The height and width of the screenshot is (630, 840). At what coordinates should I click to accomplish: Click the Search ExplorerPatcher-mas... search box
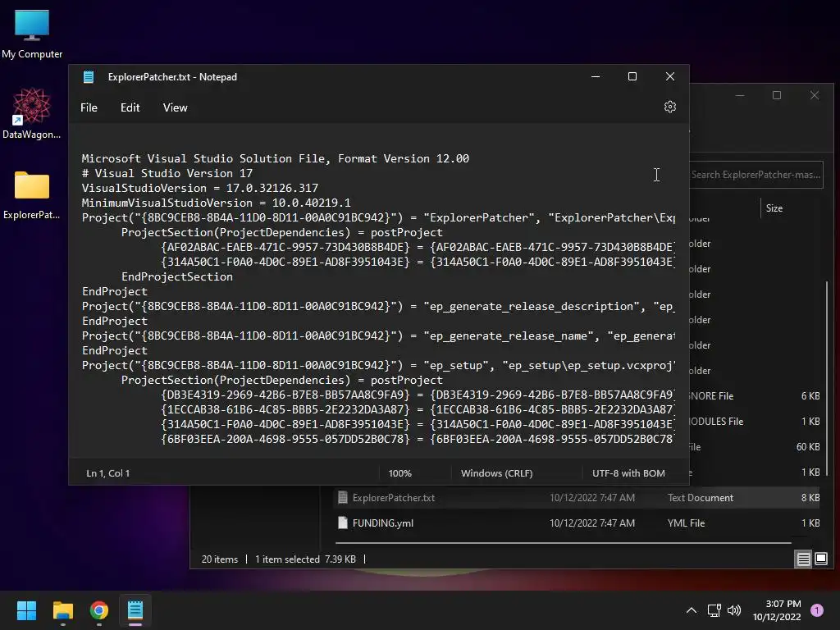[756, 175]
